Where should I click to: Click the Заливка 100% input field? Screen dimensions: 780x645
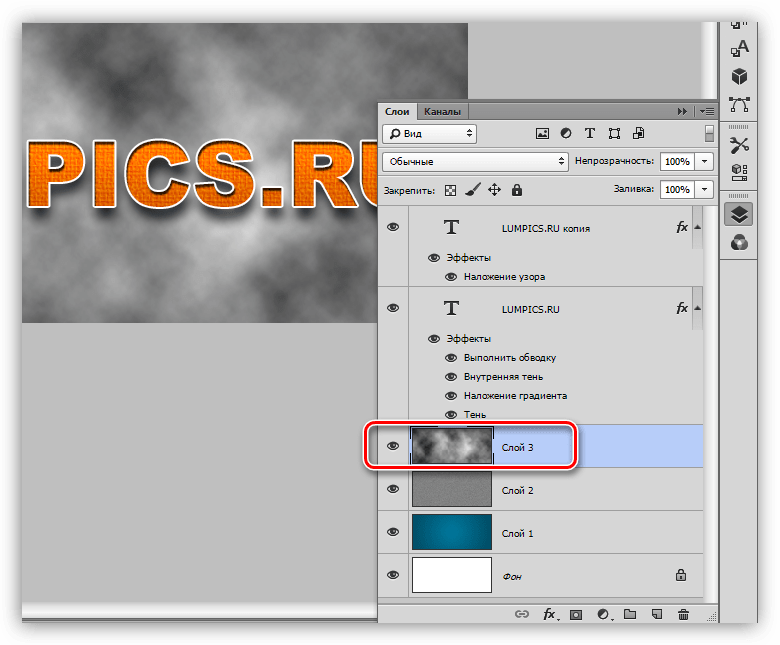tap(677, 189)
